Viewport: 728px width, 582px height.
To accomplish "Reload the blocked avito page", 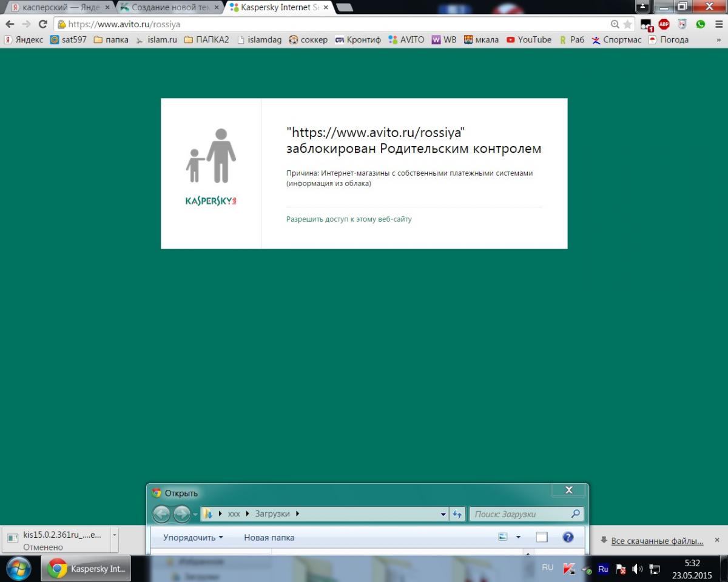I will [42, 24].
